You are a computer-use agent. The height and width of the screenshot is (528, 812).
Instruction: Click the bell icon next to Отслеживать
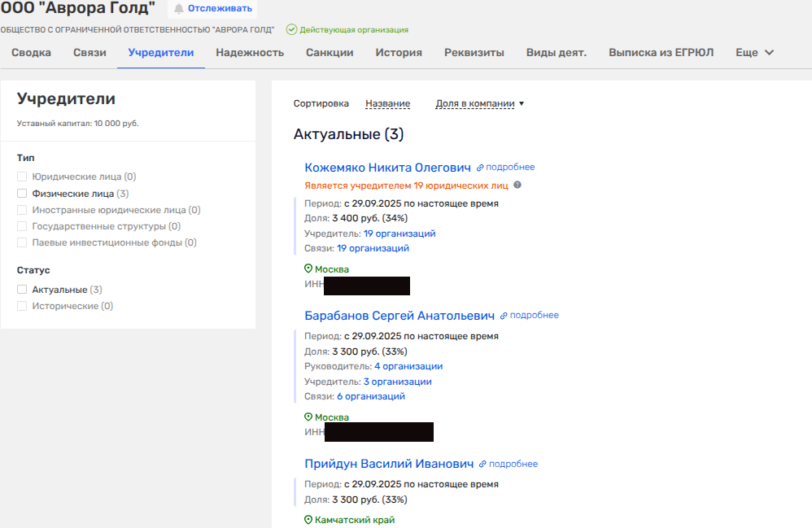click(x=179, y=9)
